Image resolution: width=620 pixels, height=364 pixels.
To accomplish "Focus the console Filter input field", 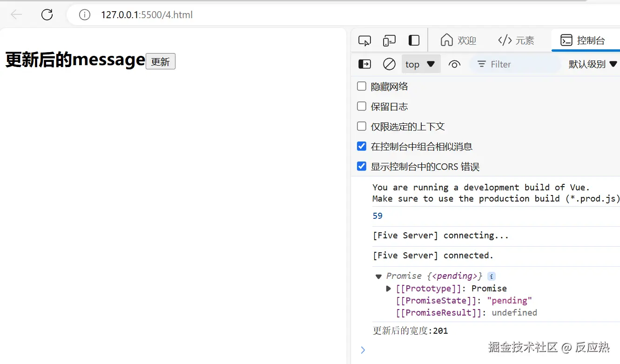I will point(517,64).
